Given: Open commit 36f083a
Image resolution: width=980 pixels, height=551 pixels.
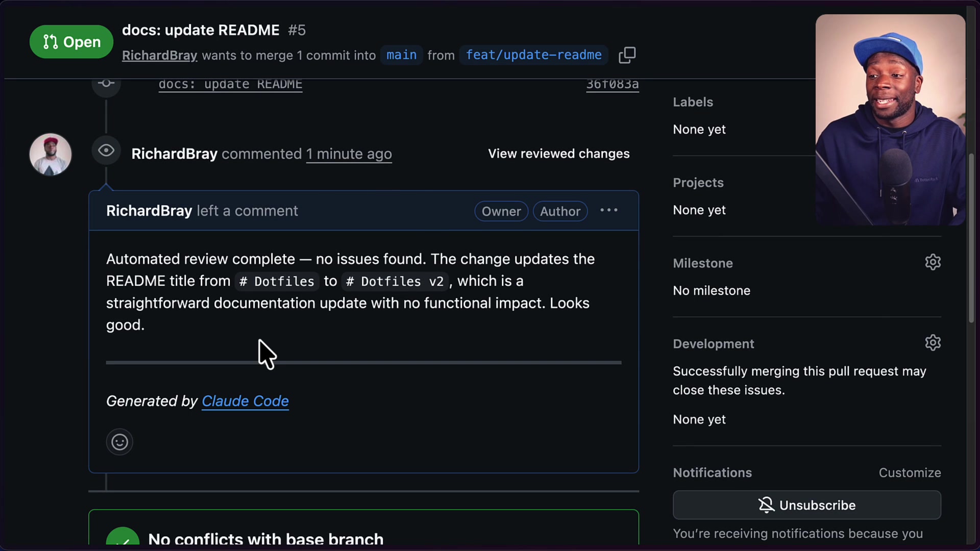Looking at the screenshot, I should tap(612, 84).
